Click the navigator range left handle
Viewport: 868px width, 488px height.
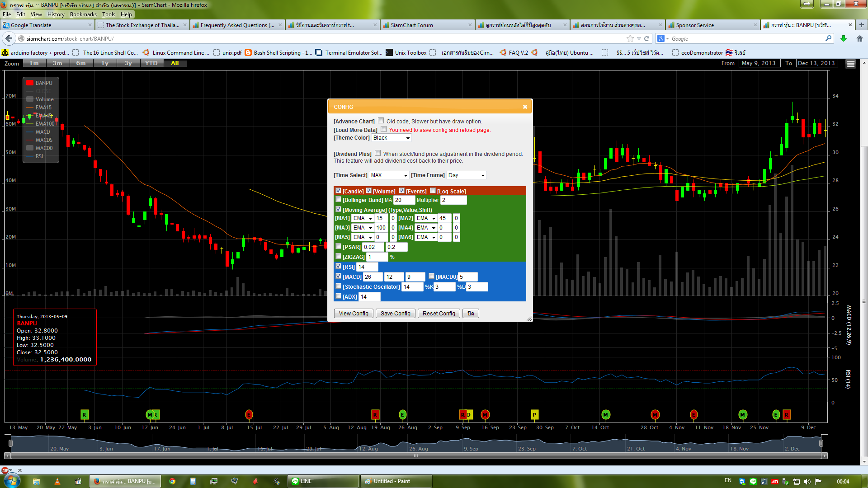10,443
